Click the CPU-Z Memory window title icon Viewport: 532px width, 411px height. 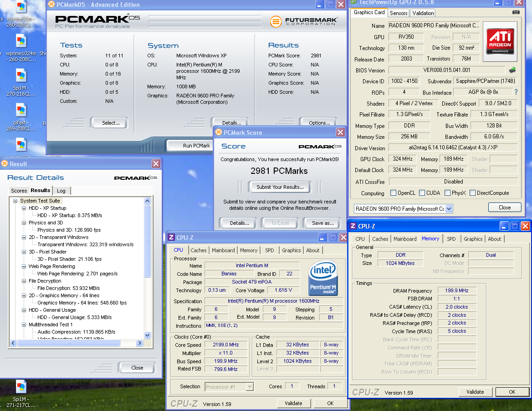353,226
